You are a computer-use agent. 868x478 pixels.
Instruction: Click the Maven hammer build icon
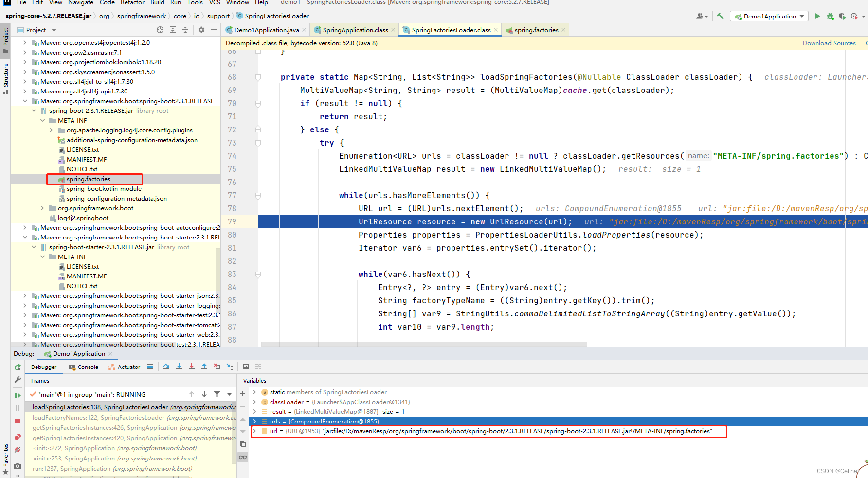(721, 16)
